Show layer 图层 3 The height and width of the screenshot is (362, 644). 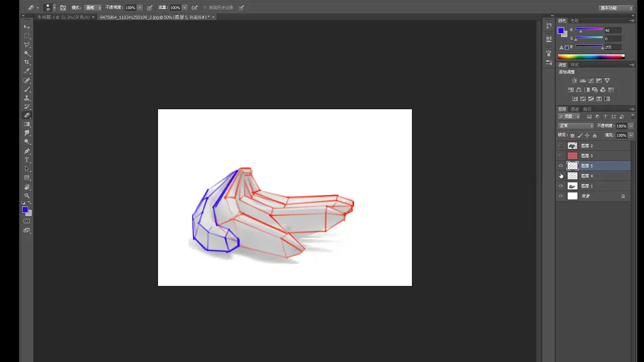pos(561,156)
